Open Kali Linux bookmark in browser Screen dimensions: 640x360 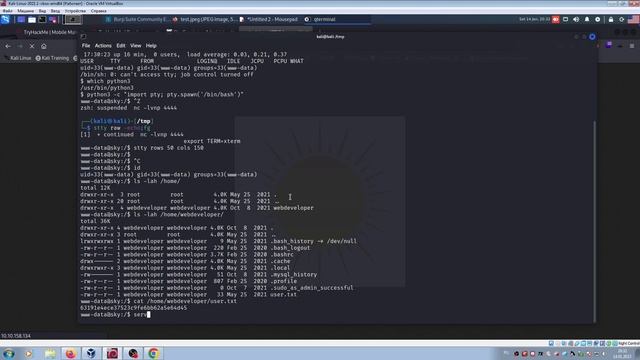pos(18,58)
